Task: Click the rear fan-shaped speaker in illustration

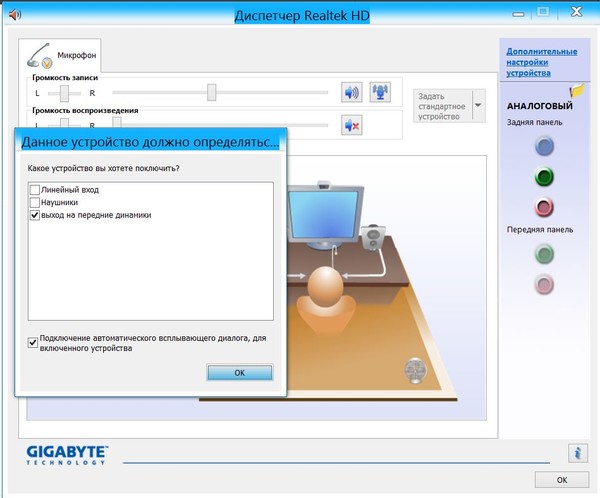Action: pyautogui.click(x=415, y=370)
